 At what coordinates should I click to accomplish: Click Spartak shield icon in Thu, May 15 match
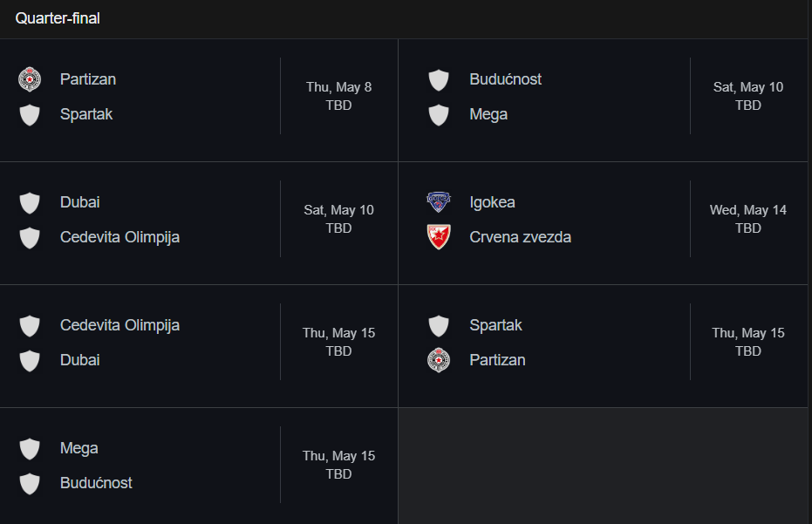(439, 326)
